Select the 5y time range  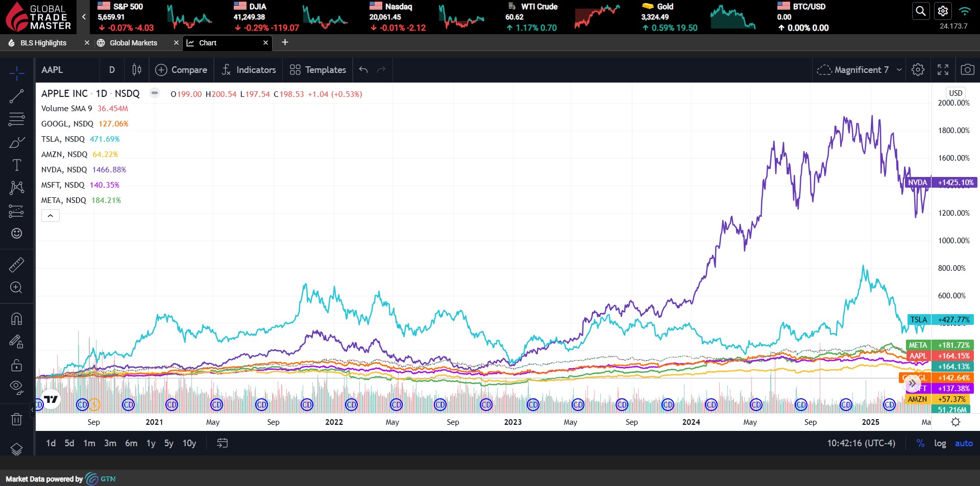pos(169,443)
